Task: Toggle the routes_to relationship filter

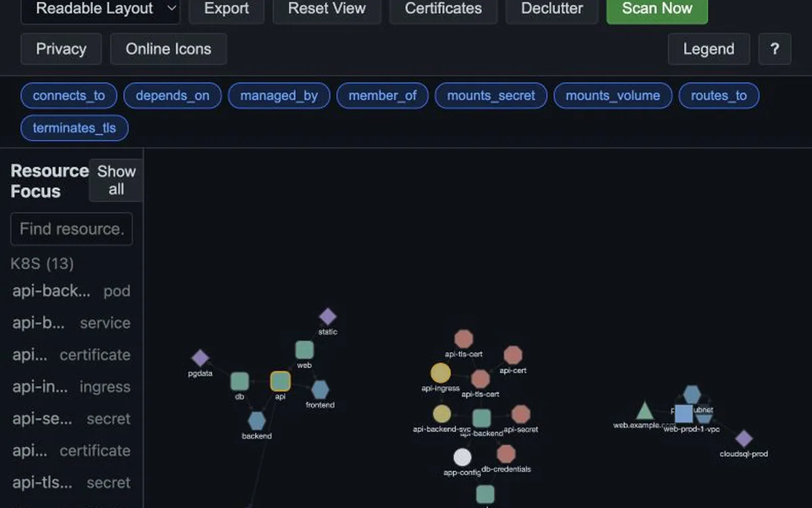Action: [719, 96]
